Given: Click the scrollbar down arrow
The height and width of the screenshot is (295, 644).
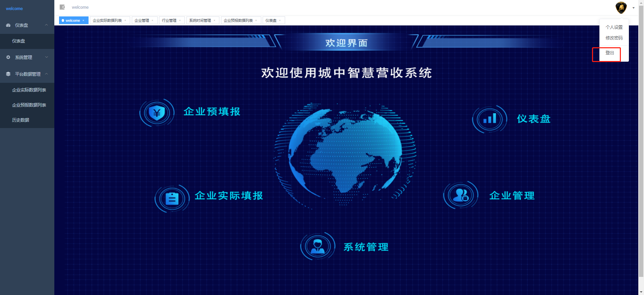Looking at the screenshot, I should click(641, 292).
